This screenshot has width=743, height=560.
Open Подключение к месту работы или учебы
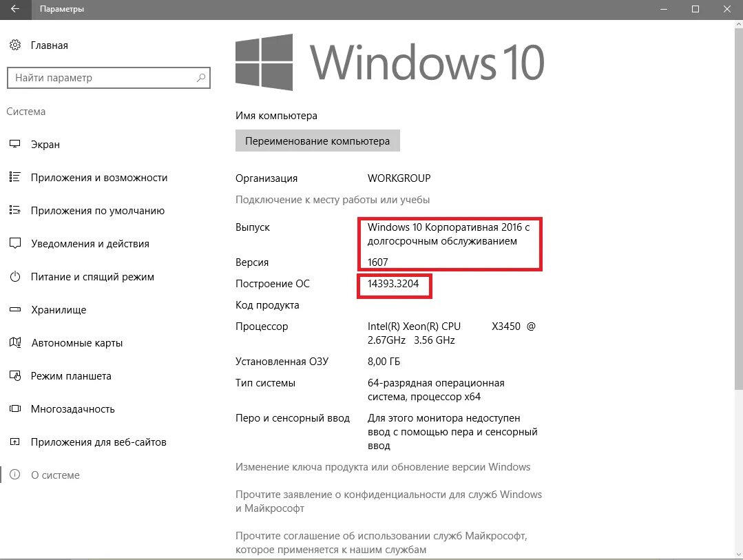pyautogui.click(x=333, y=200)
